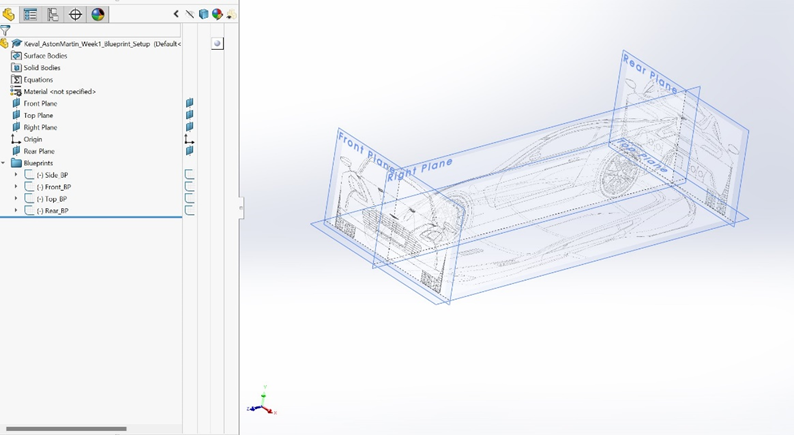Select the Blueprints folder label
Viewport: 794px width, 435px height.
tap(38, 163)
